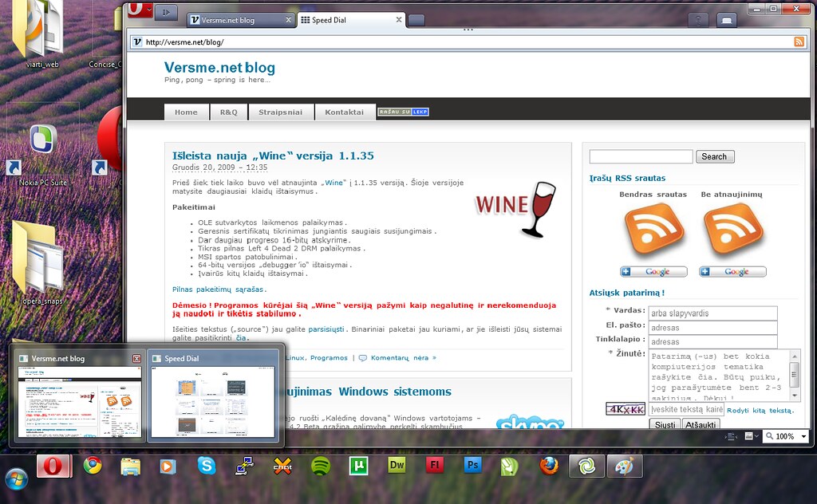Screen dimensions: 817x504
Task: Open Windows Explorer from the taskbar
Action: (130, 466)
